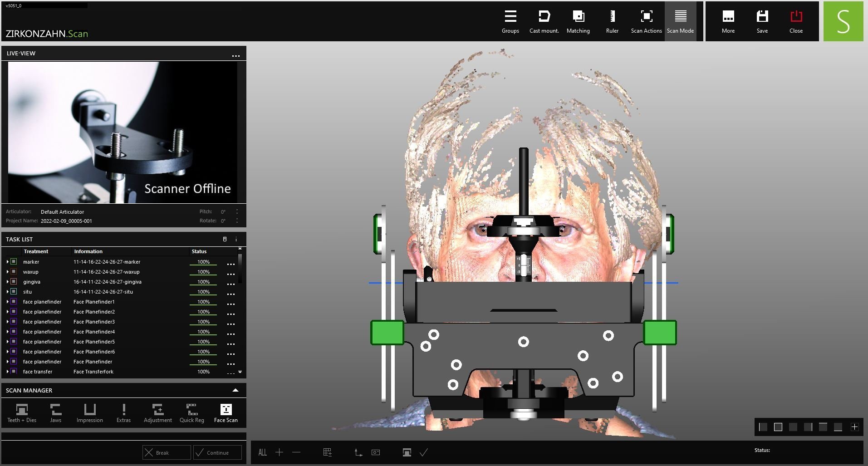Open the Matching tool

click(x=578, y=21)
